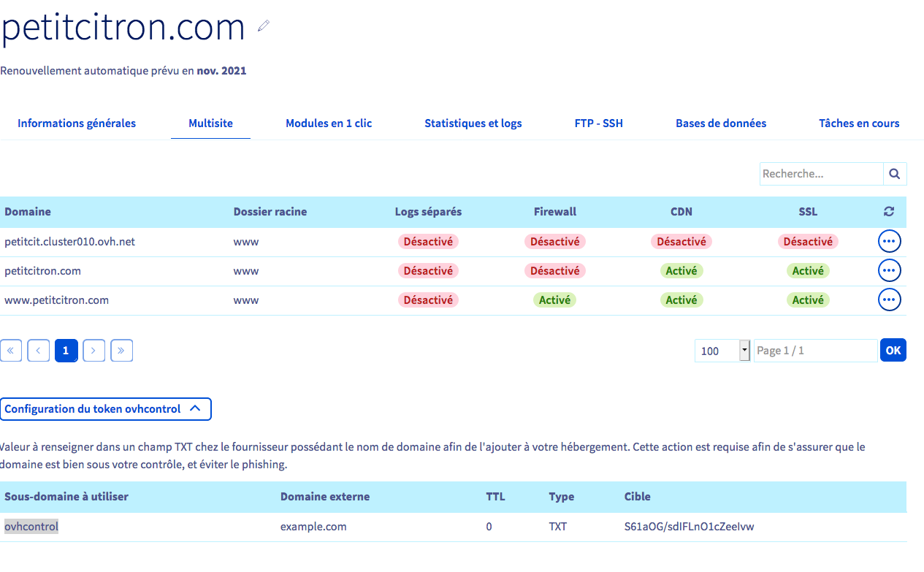Image resolution: width=924 pixels, height=572 pixels.
Task: Switch to the Informations générales tab
Action: pos(77,123)
